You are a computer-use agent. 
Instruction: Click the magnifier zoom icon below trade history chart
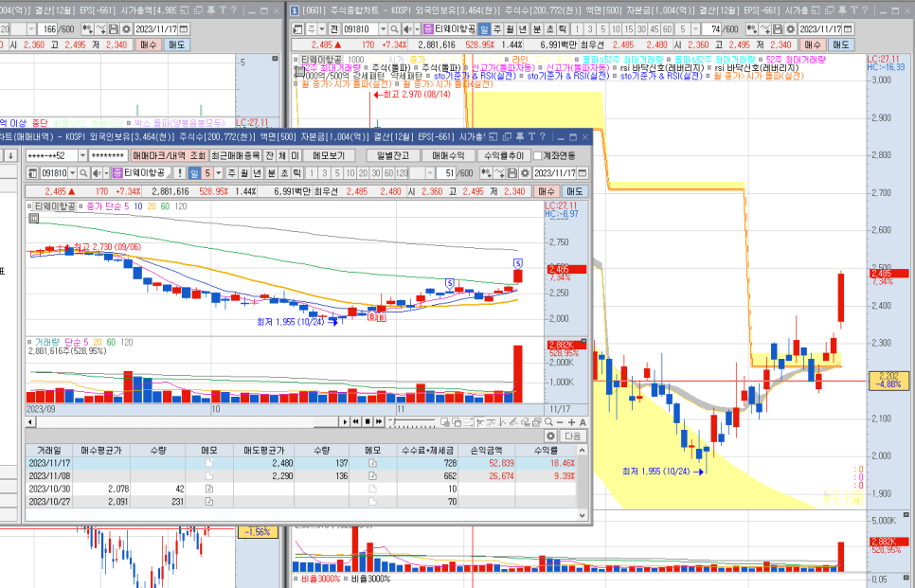[x=548, y=421]
